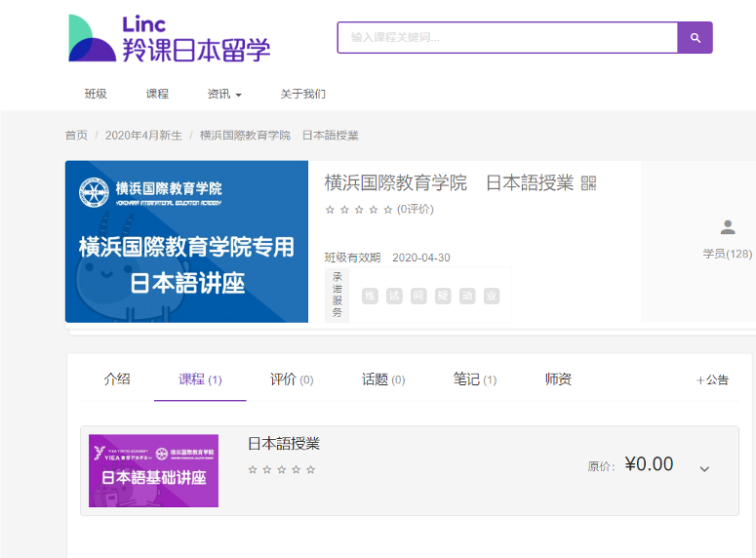Screen dimensions: 756x558
Task: Click the 横浜国際教育学院 日本語授業 breadcrumb
Action: pos(279,136)
